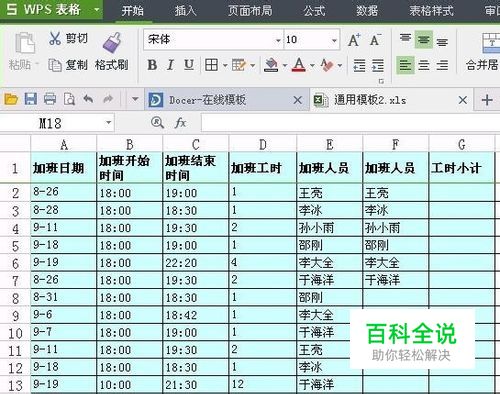Screen dimensions: 500x394
Task: Print the document with printer icon
Action: click(50, 99)
